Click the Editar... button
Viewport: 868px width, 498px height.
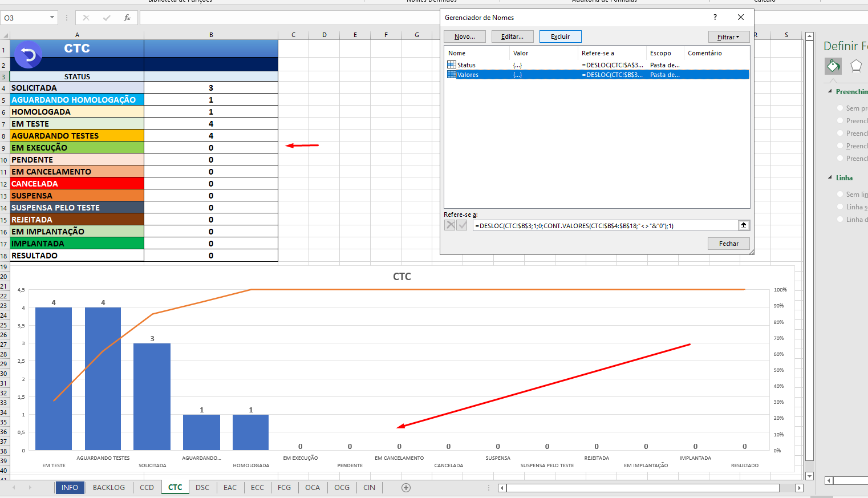pyautogui.click(x=512, y=37)
